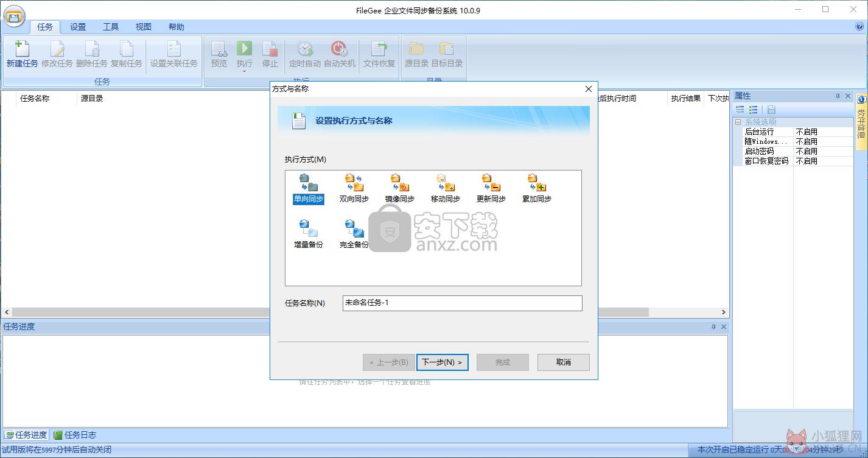
Task: Choose the 完全备份 mode icon
Action: (x=354, y=228)
